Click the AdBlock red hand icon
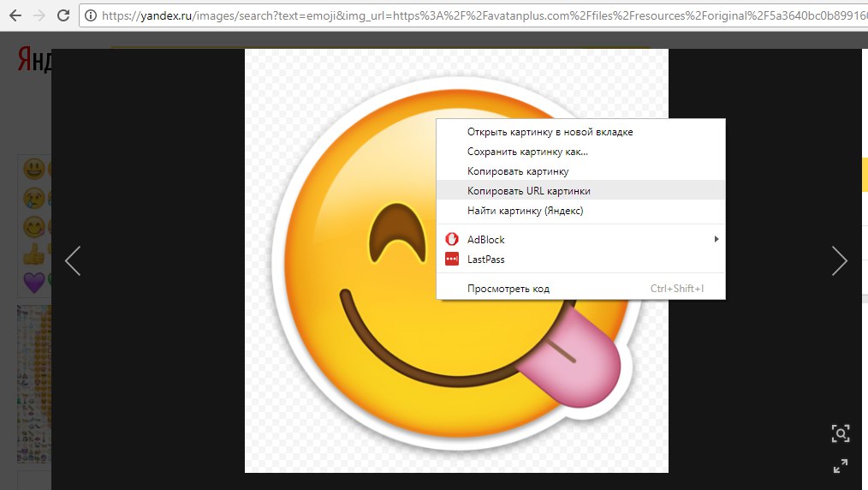This screenshot has width=868, height=490. tap(452, 239)
